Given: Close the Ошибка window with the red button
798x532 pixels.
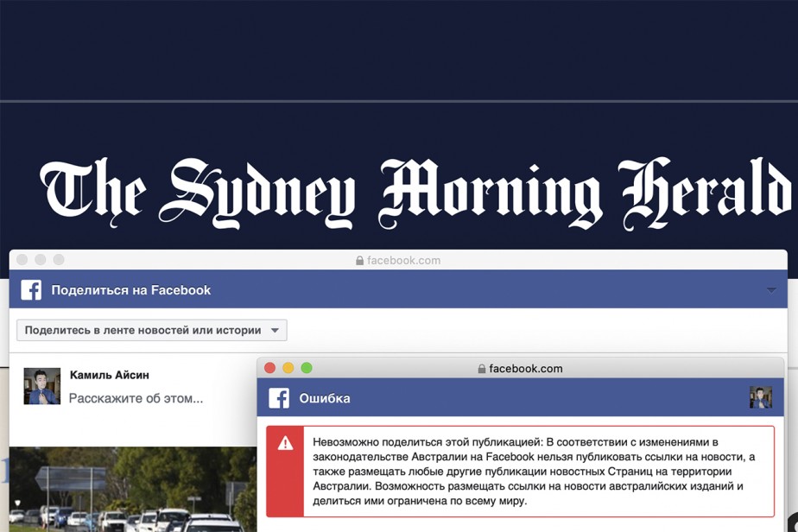Looking at the screenshot, I should tap(269, 368).
